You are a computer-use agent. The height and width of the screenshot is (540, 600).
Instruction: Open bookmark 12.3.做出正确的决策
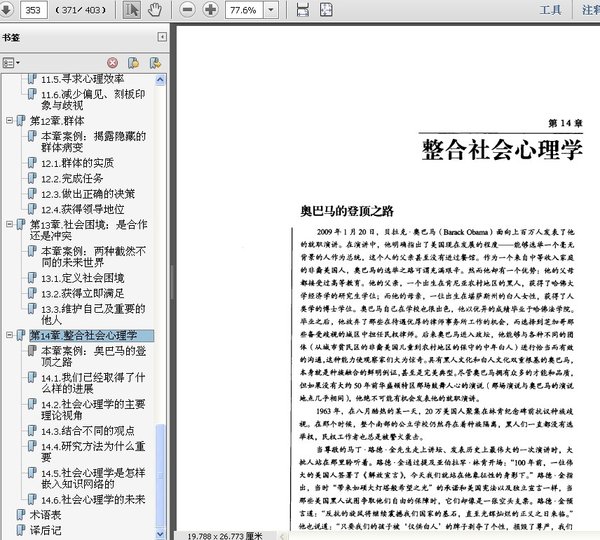point(88,194)
